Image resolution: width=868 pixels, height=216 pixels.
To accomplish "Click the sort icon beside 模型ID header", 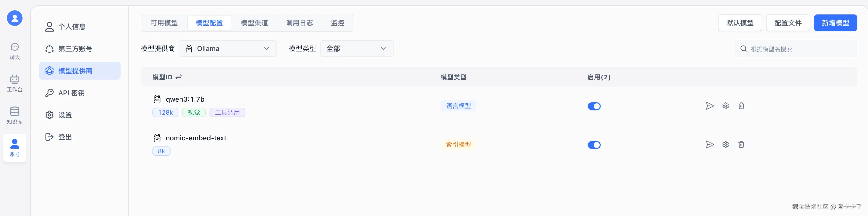I will click(179, 77).
